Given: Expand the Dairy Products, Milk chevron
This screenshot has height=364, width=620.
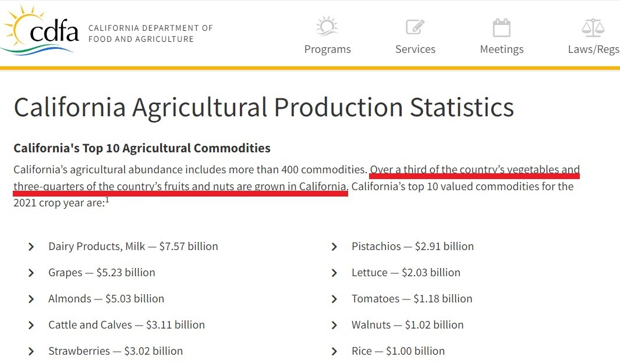Looking at the screenshot, I should point(31,247).
